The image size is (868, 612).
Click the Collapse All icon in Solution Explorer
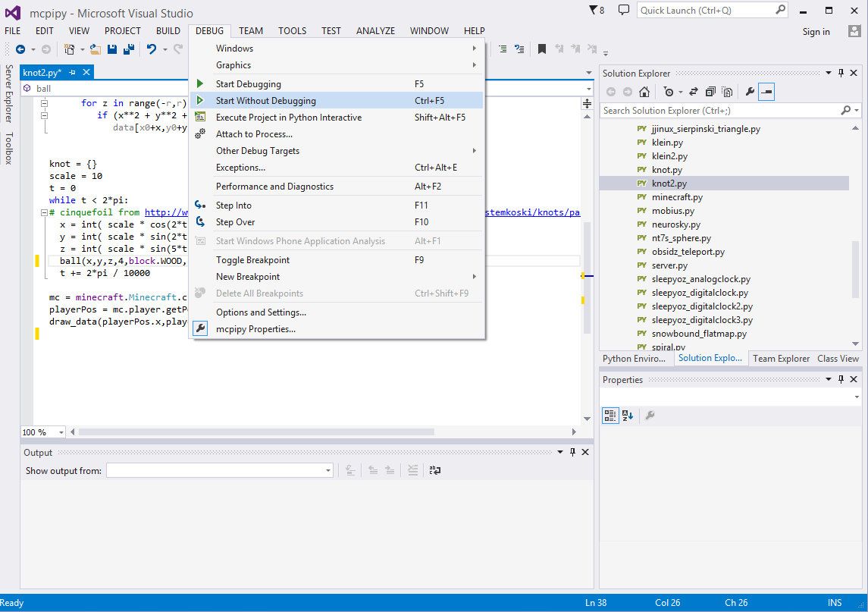pos(711,92)
